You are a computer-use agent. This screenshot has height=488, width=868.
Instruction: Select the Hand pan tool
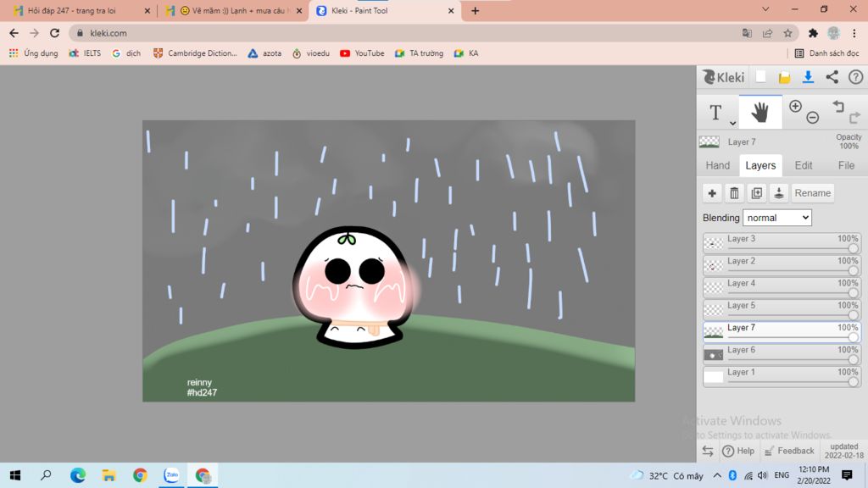click(760, 113)
